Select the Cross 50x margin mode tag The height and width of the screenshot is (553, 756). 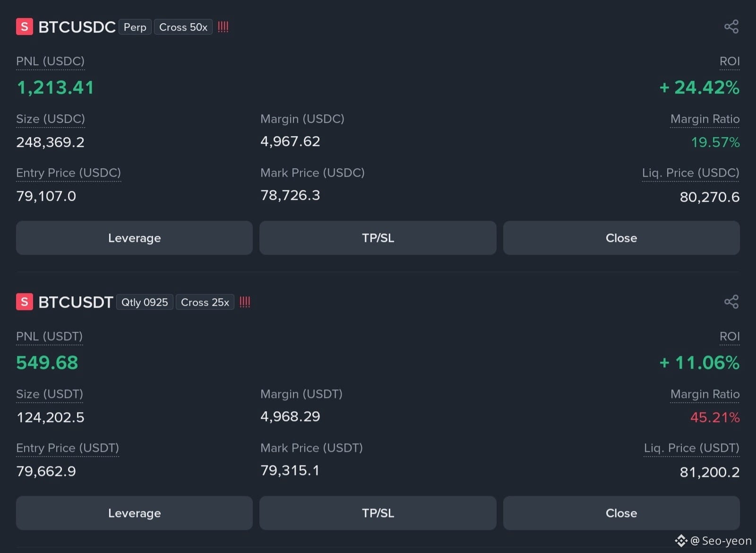183,27
